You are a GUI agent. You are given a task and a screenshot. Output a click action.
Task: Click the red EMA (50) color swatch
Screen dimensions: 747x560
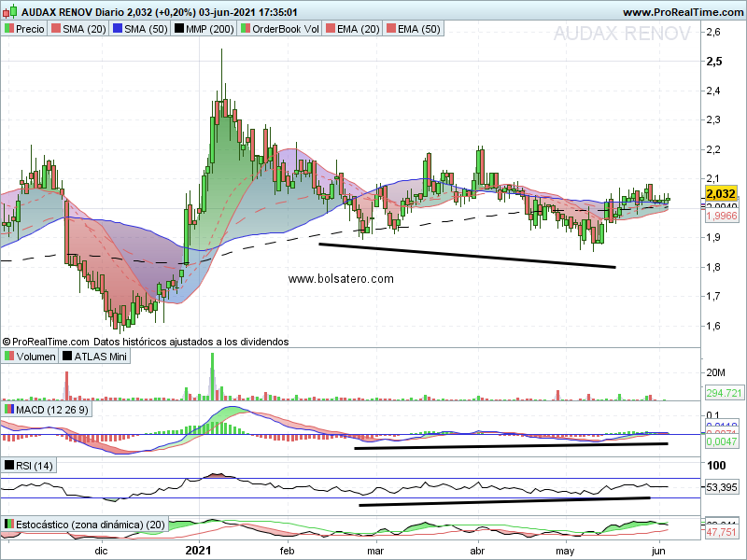click(390, 29)
